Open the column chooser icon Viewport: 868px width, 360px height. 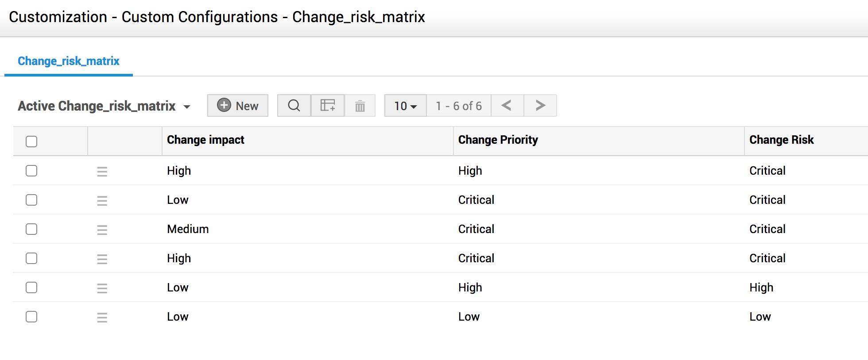(x=328, y=106)
